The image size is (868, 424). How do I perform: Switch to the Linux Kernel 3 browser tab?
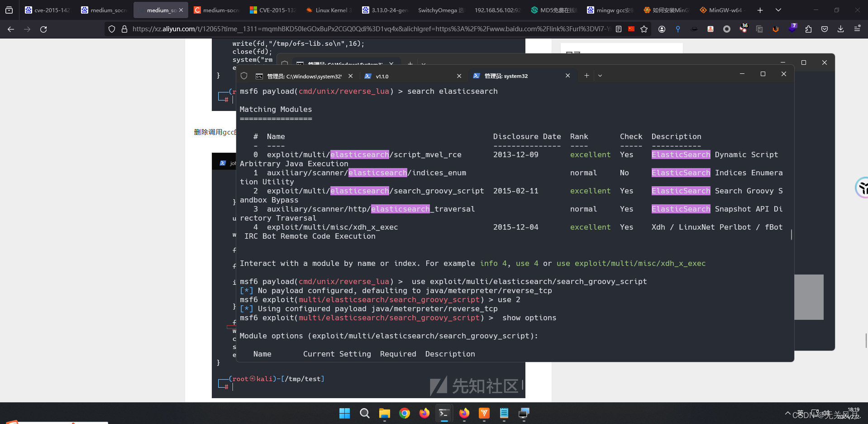click(x=329, y=10)
